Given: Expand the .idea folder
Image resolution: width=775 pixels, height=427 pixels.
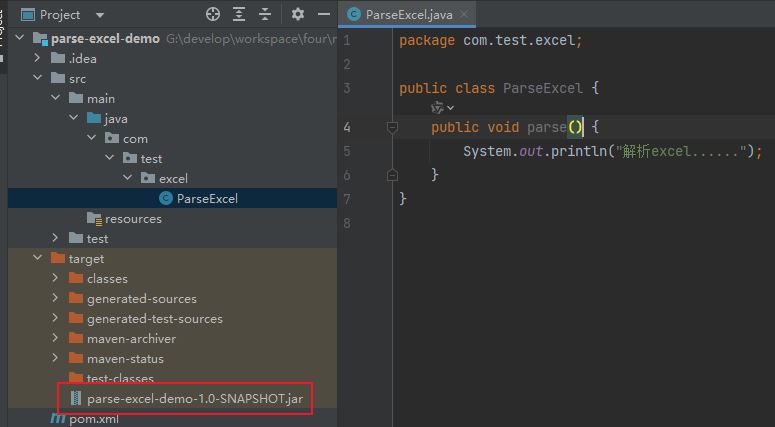Looking at the screenshot, I should (38, 58).
